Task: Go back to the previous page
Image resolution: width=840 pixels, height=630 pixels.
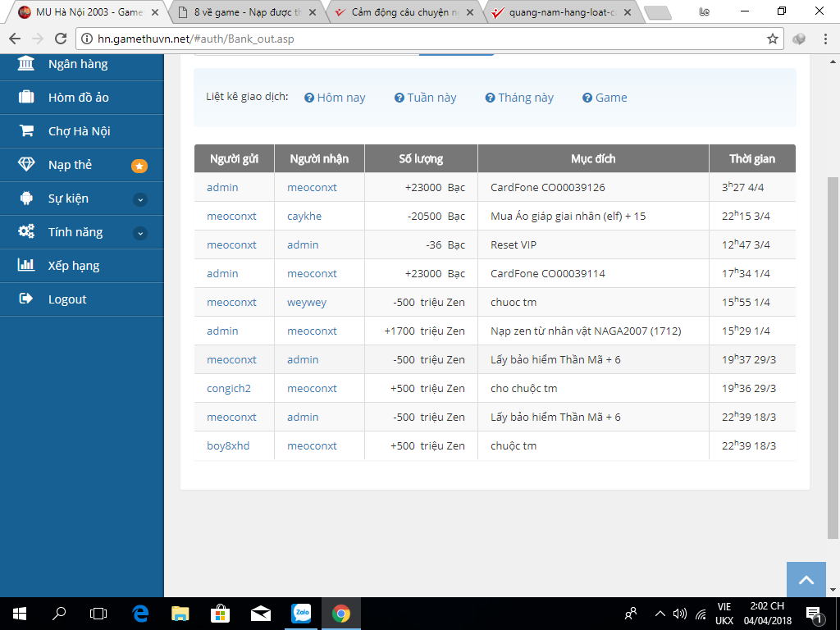Action: click(x=15, y=39)
